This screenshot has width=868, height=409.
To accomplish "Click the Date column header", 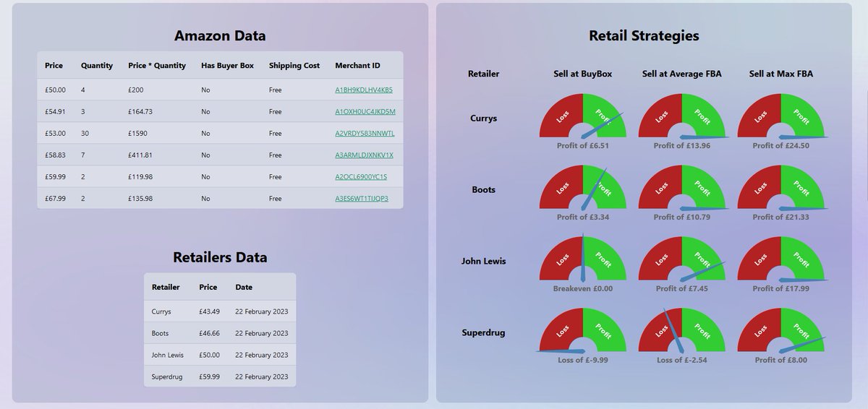I will [x=244, y=287].
